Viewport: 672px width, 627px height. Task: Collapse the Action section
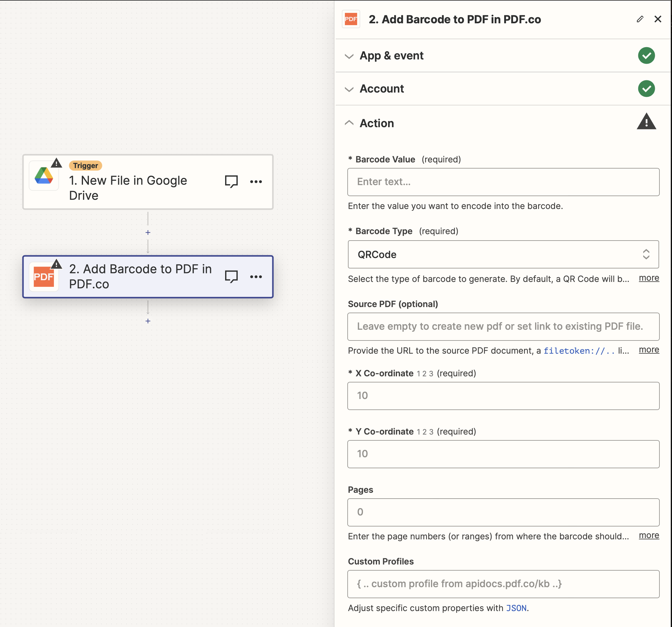[x=349, y=123]
